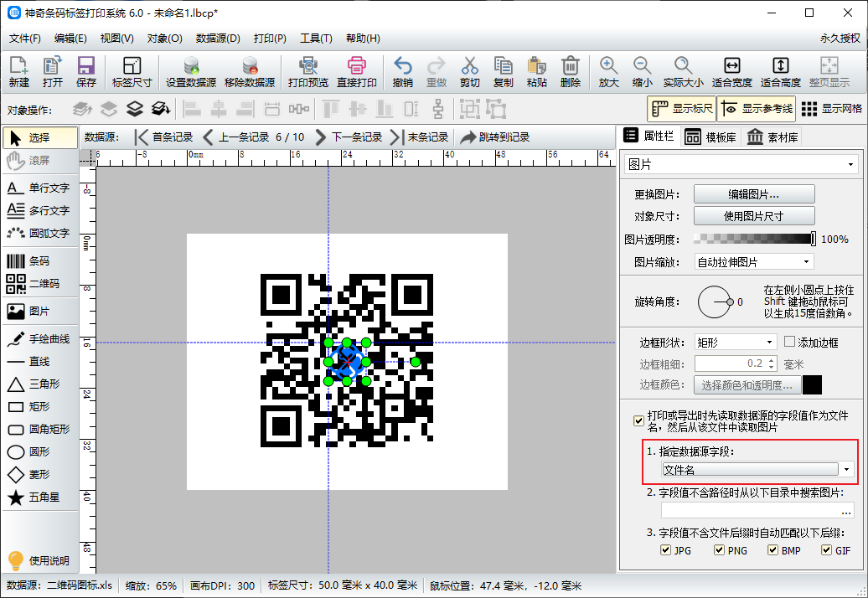868x598 pixels.
Task: Go to 上一条记录 previous record
Action: pyautogui.click(x=235, y=137)
